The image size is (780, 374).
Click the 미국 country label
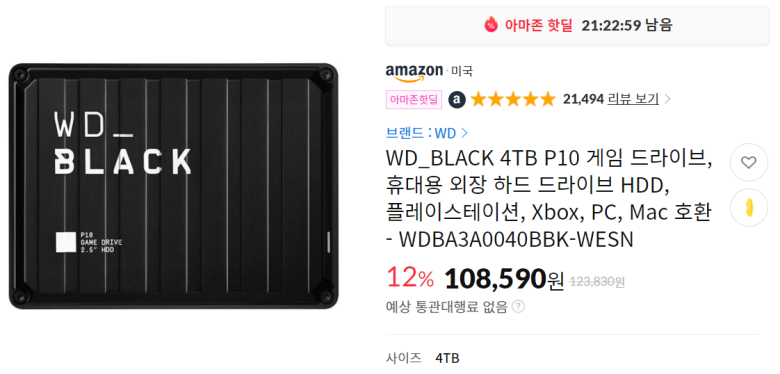coord(462,72)
